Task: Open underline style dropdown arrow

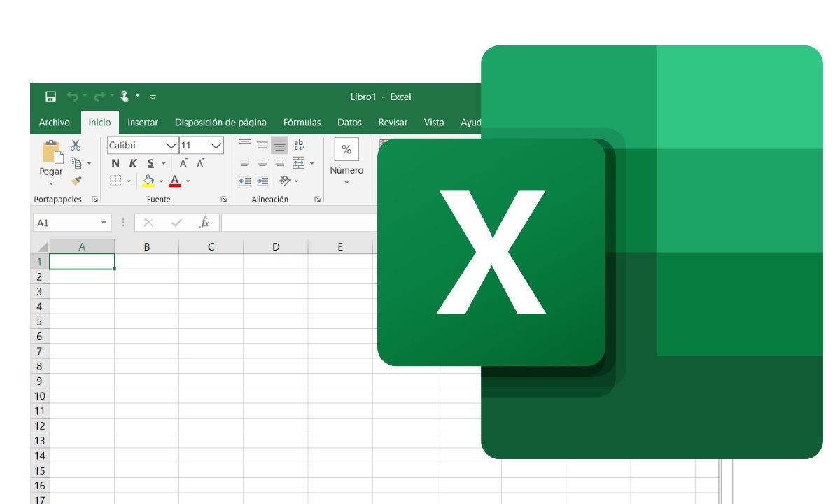Action: 164,164
